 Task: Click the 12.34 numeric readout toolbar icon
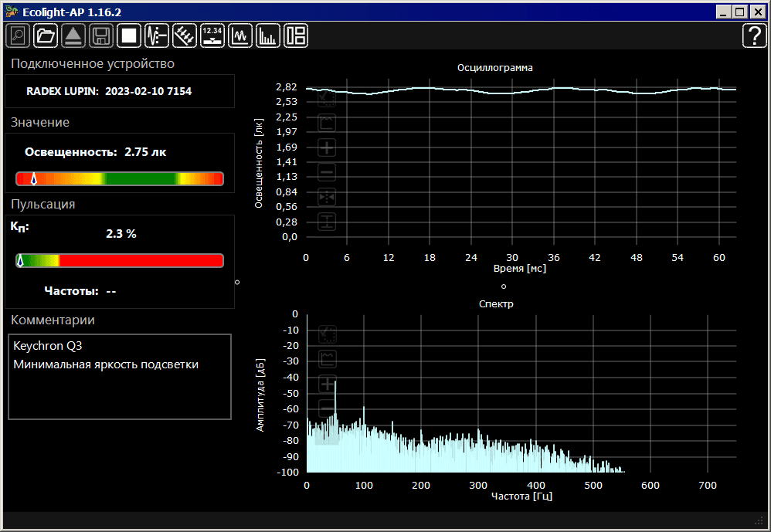212,36
